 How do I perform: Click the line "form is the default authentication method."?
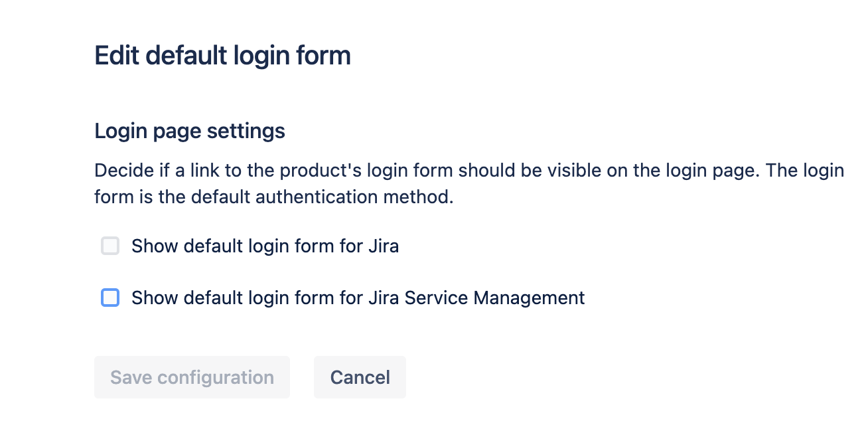(273, 197)
